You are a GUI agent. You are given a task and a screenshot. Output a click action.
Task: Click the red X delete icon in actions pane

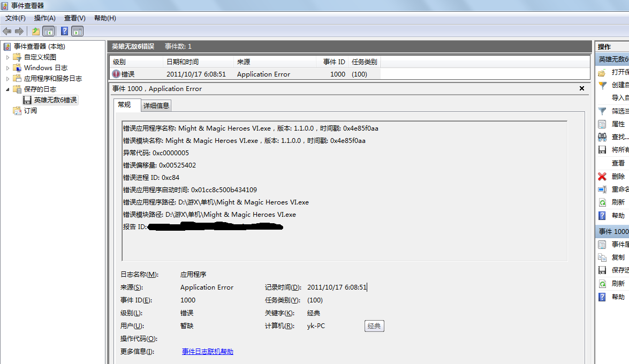pos(602,176)
